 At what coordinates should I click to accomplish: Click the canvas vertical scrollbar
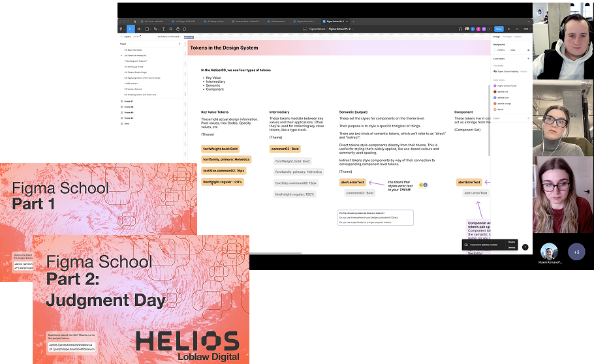489,120
